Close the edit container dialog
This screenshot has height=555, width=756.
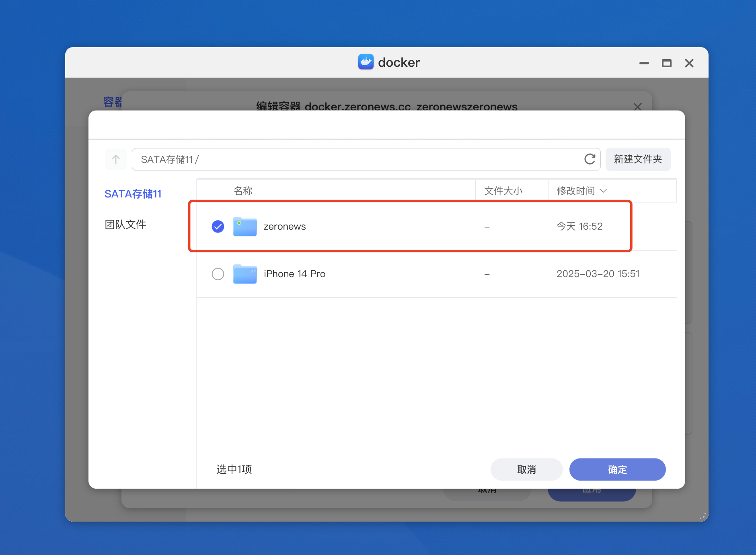coord(637,107)
